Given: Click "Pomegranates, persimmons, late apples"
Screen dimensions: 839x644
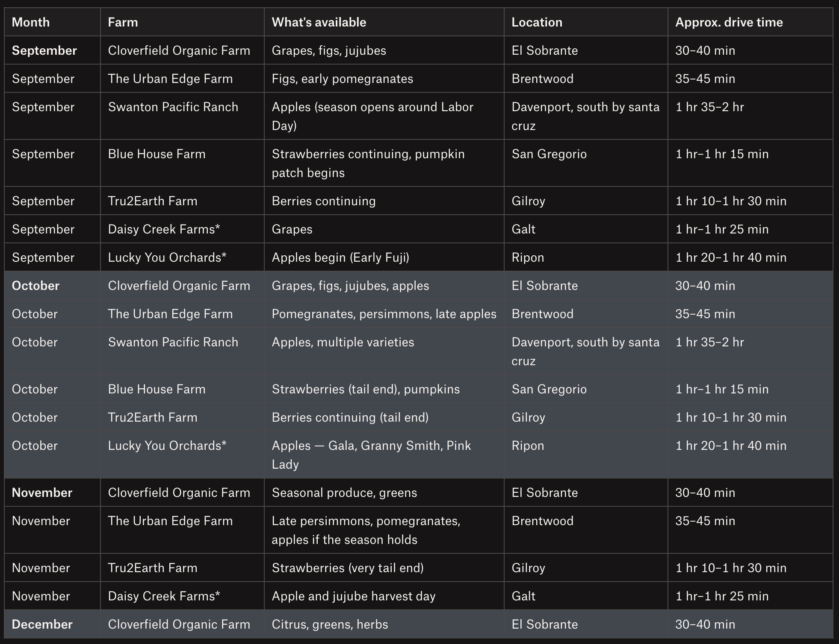Looking at the screenshot, I should 384,314.
